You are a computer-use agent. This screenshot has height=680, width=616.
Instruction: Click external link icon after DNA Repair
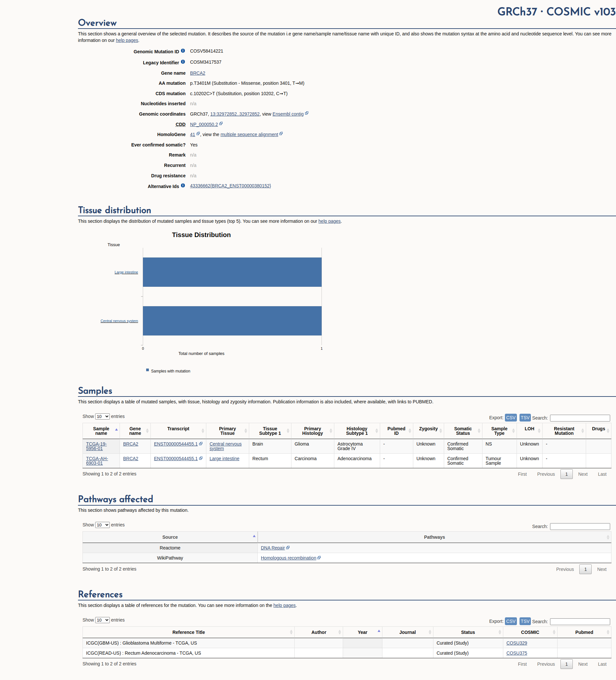pyautogui.click(x=288, y=548)
